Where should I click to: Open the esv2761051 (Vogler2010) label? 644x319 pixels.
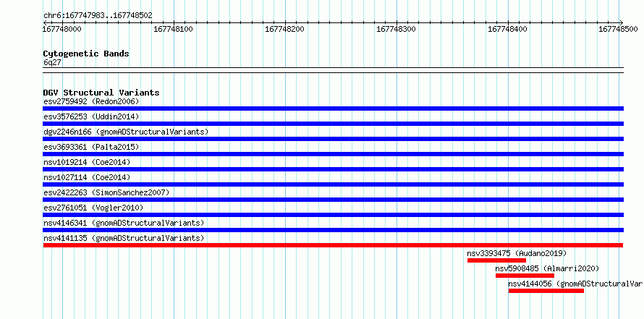pos(93,208)
